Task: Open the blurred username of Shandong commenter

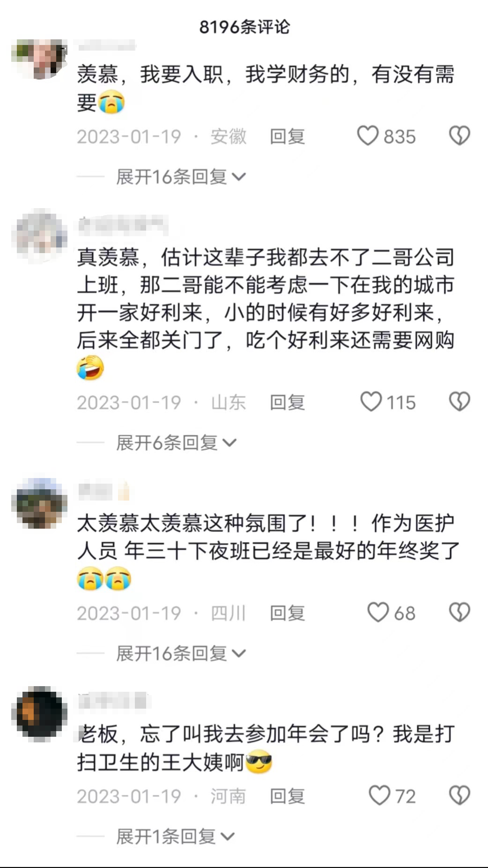Action: pos(123,226)
